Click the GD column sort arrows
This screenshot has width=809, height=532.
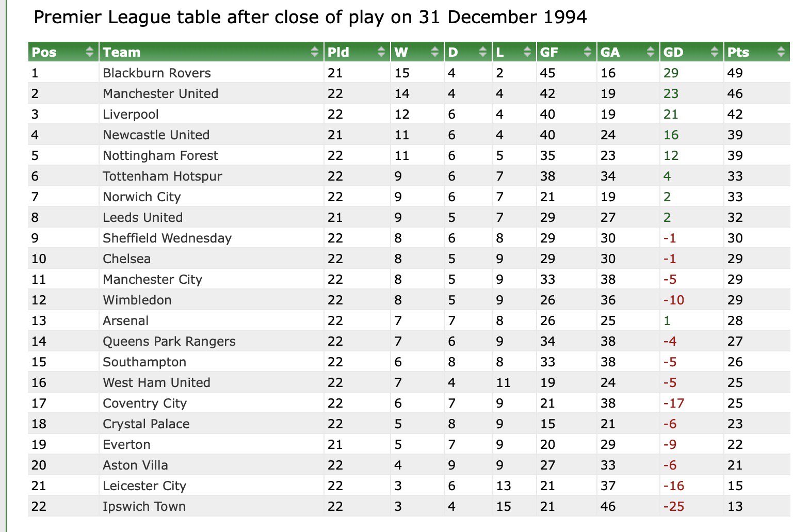pos(715,52)
